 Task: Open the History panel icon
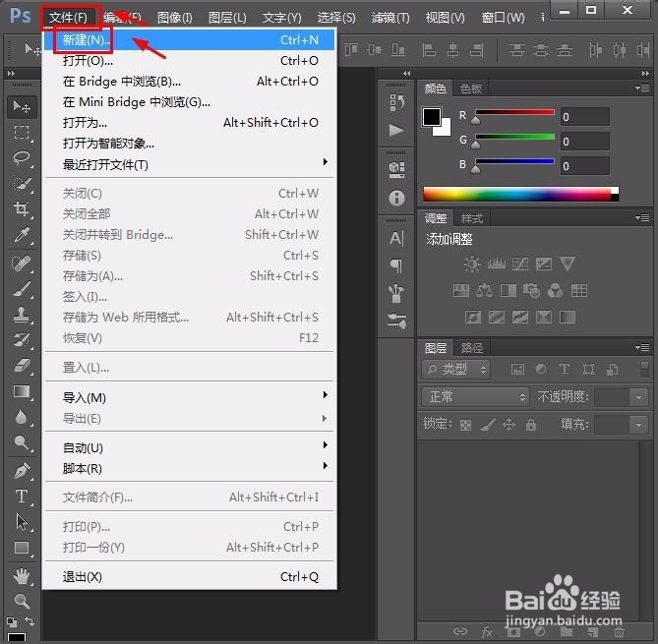pos(396,102)
